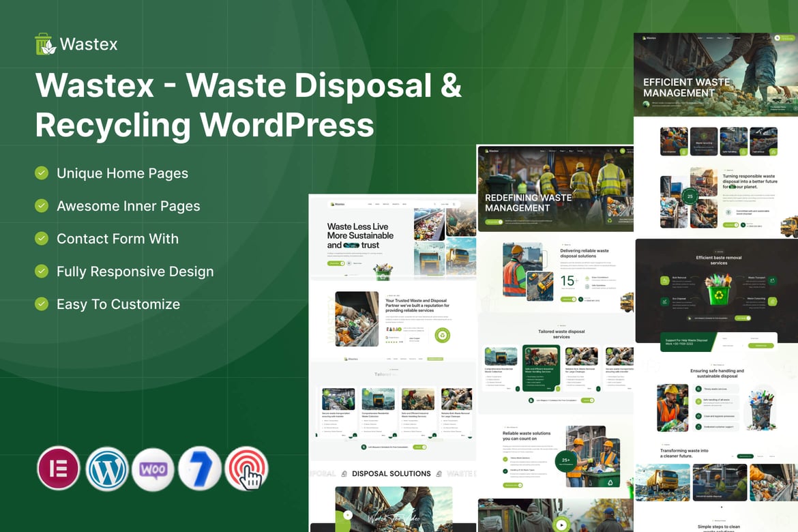Click the 'Turning responsible waste disposal' heading
The height and width of the screenshot is (532, 798).
coord(750,181)
